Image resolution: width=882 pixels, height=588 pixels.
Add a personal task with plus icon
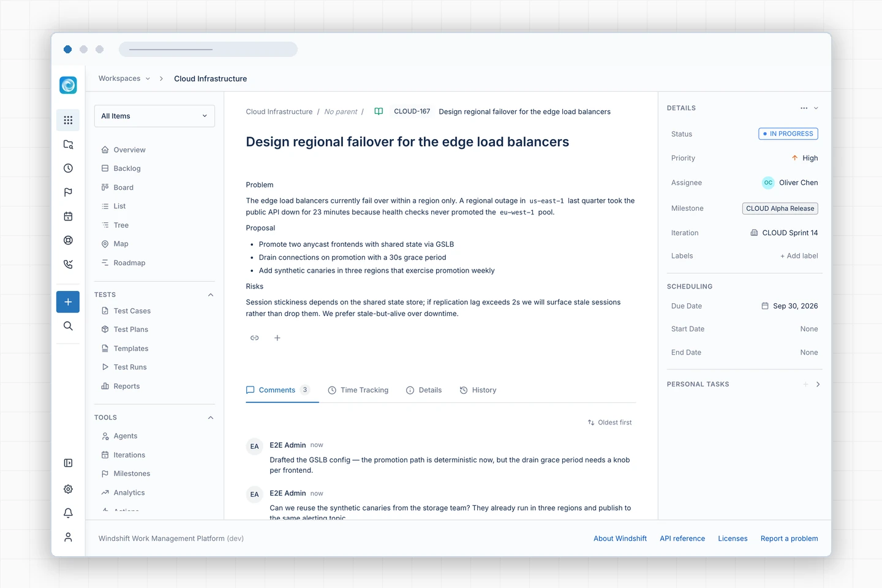[x=805, y=385]
